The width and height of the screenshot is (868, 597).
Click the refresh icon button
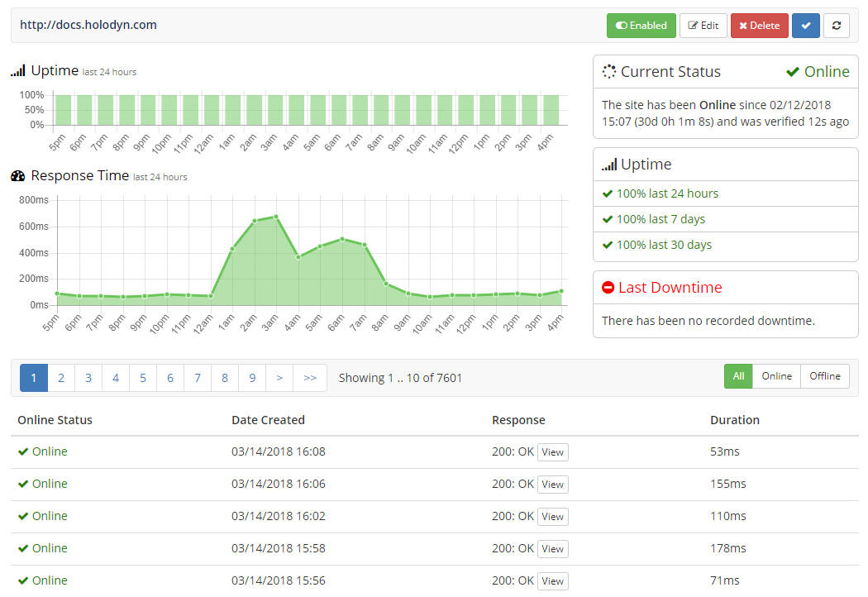click(x=837, y=26)
